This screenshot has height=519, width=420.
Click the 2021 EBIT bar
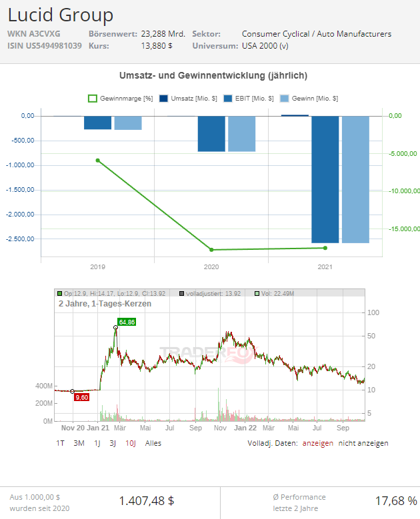coord(325,179)
